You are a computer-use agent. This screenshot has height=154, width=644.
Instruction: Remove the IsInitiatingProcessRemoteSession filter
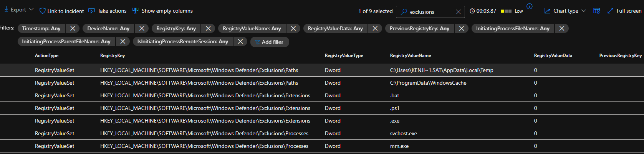point(240,41)
